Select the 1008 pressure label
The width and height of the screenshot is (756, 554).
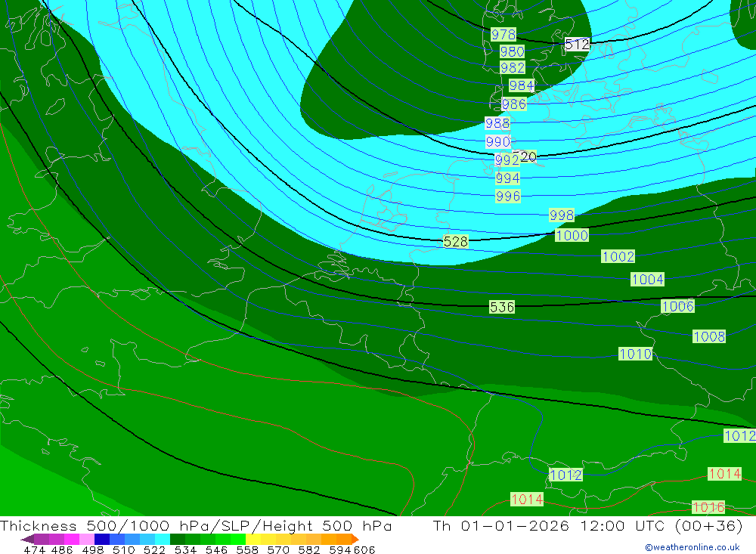pos(709,336)
